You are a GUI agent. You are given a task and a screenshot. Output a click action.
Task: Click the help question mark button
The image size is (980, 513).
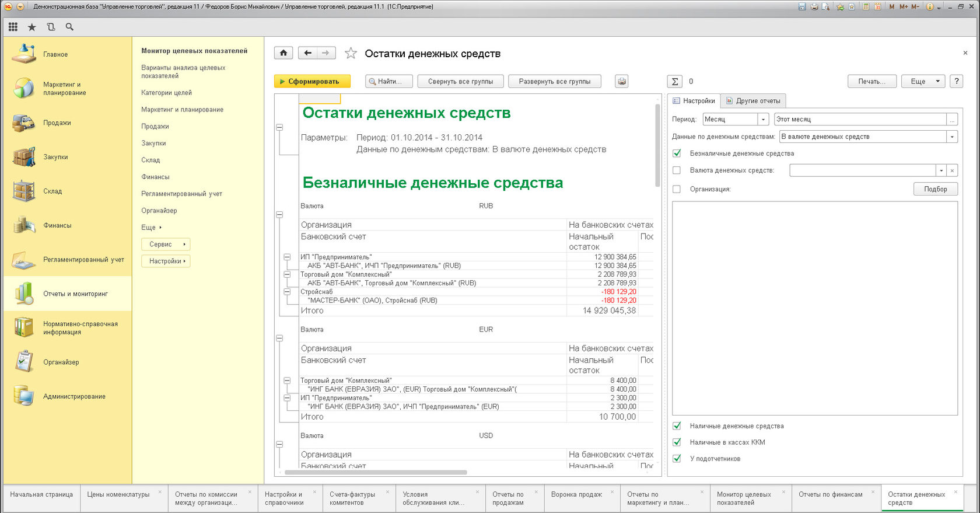click(x=956, y=82)
